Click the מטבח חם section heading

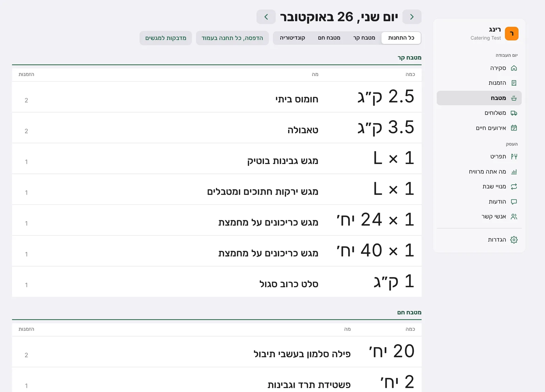coord(409,312)
